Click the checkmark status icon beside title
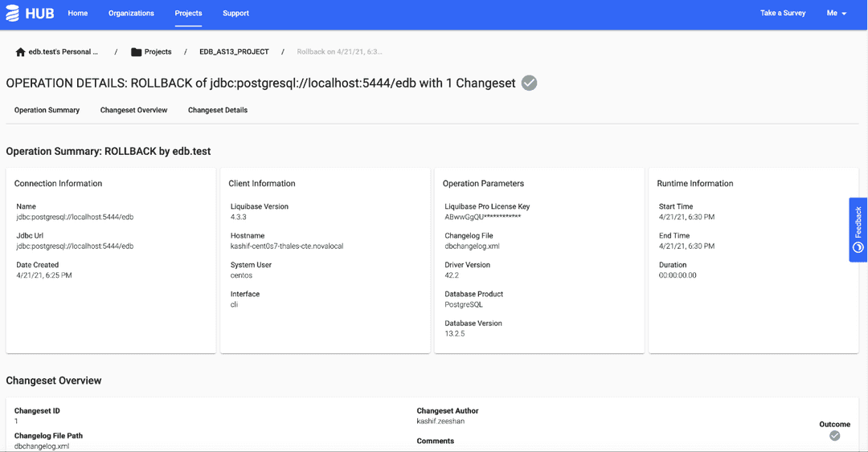868x452 pixels. tap(529, 83)
